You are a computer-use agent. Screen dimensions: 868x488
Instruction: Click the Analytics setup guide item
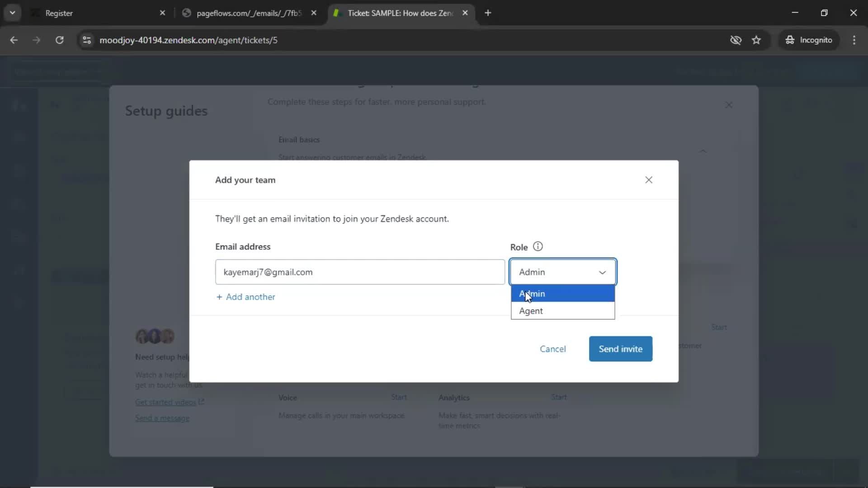tap(502, 411)
